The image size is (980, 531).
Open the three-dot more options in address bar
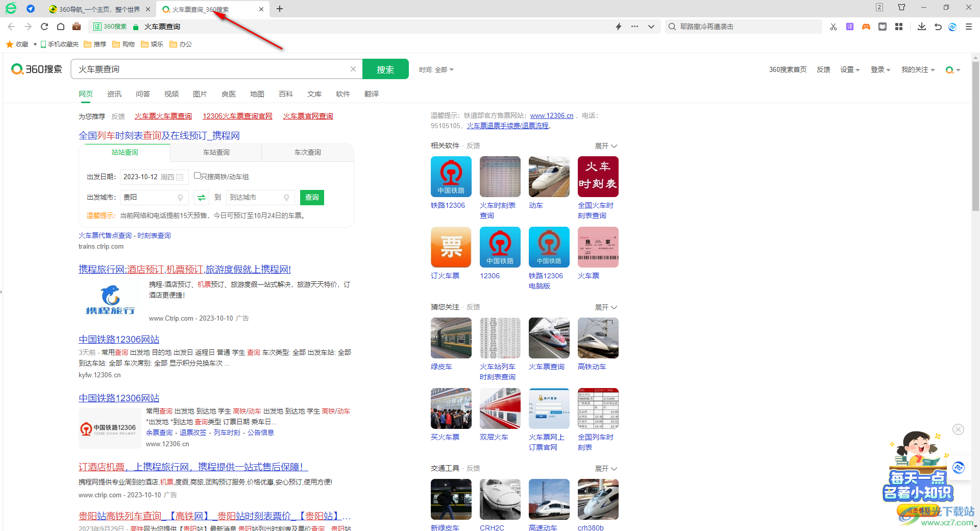tap(634, 27)
